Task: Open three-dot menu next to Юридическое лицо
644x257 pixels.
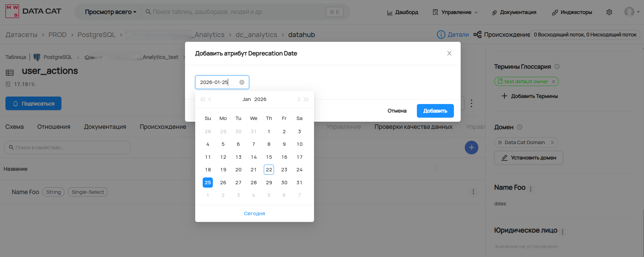Action: pos(563,232)
